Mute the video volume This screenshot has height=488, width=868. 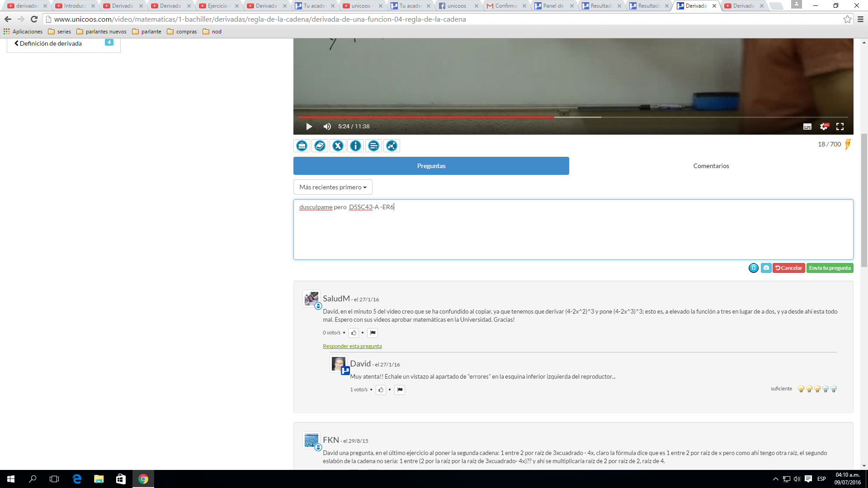(x=327, y=127)
